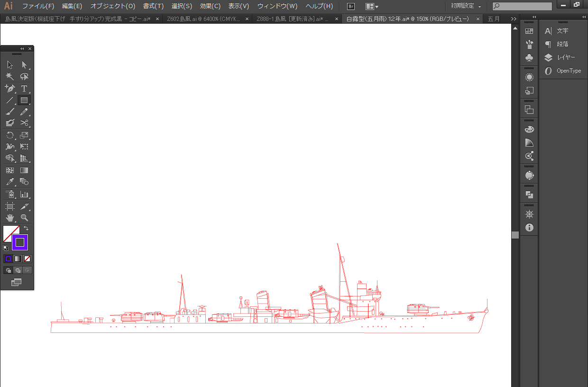The width and height of the screenshot is (588, 387).
Task: Switch to Draw Behind mode
Action: click(18, 270)
